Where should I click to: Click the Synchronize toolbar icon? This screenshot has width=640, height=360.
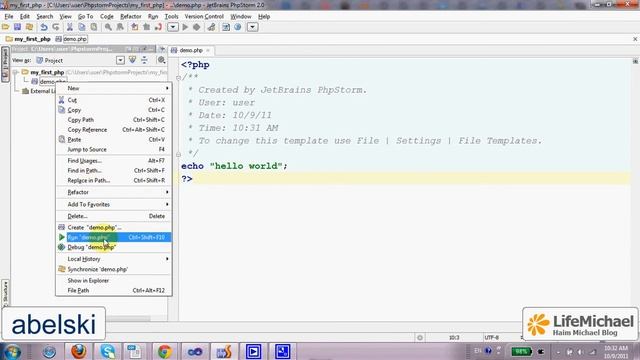(x=29, y=27)
